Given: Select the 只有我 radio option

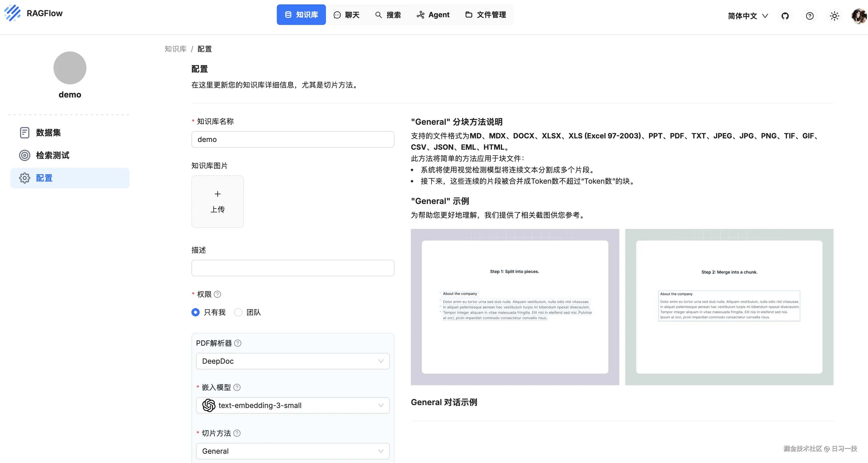Looking at the screenshot, I should (196, 312).
